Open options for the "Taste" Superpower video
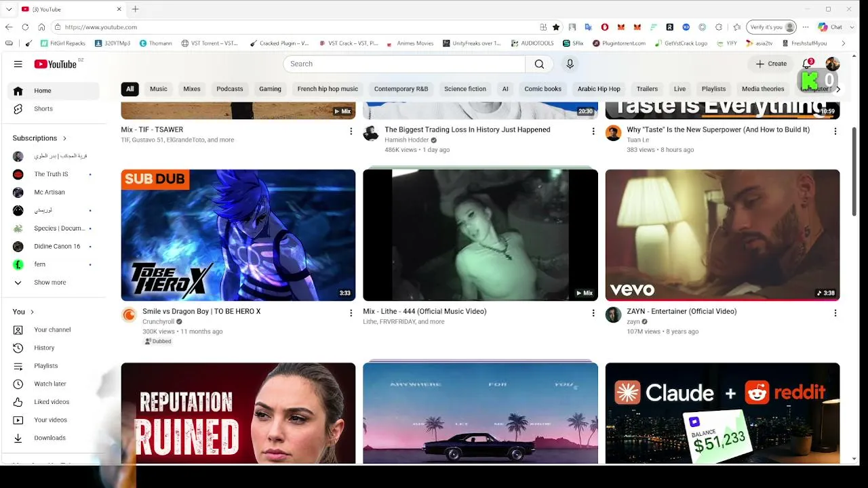The height and width of the screenshot is (488, 868). tap(835, 131)
